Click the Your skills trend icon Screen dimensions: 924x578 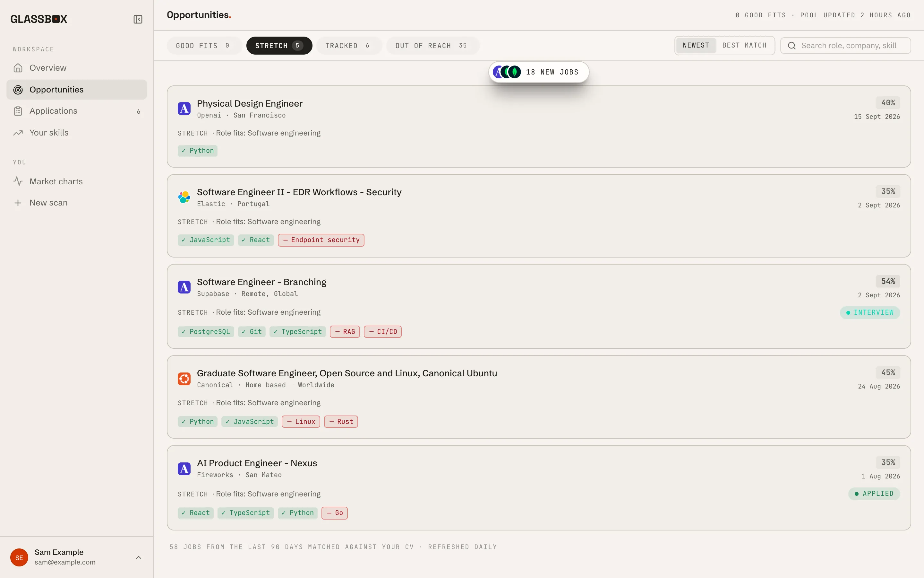(18, 133)
